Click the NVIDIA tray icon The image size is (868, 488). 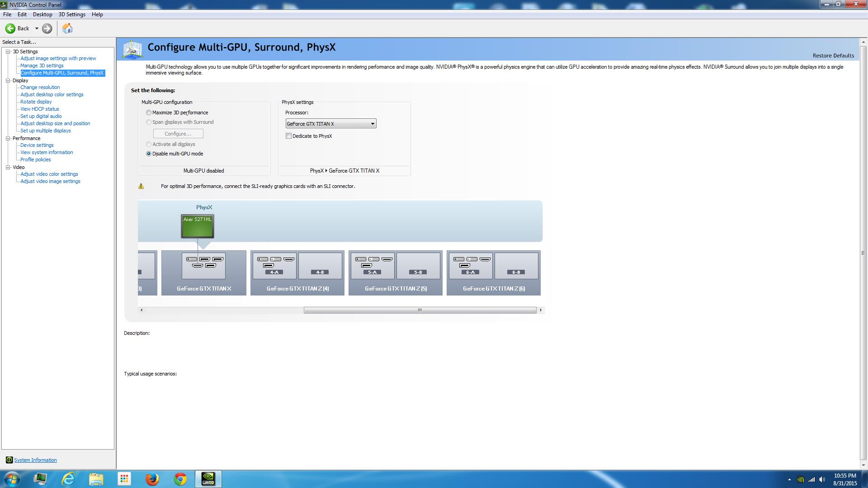click(x=801, y=480)
